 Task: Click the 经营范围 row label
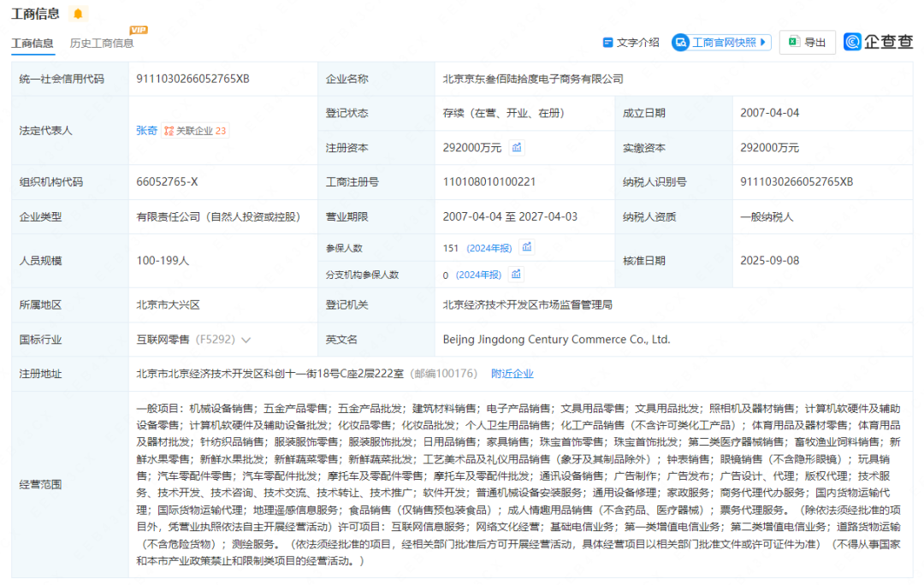point(40,484)
